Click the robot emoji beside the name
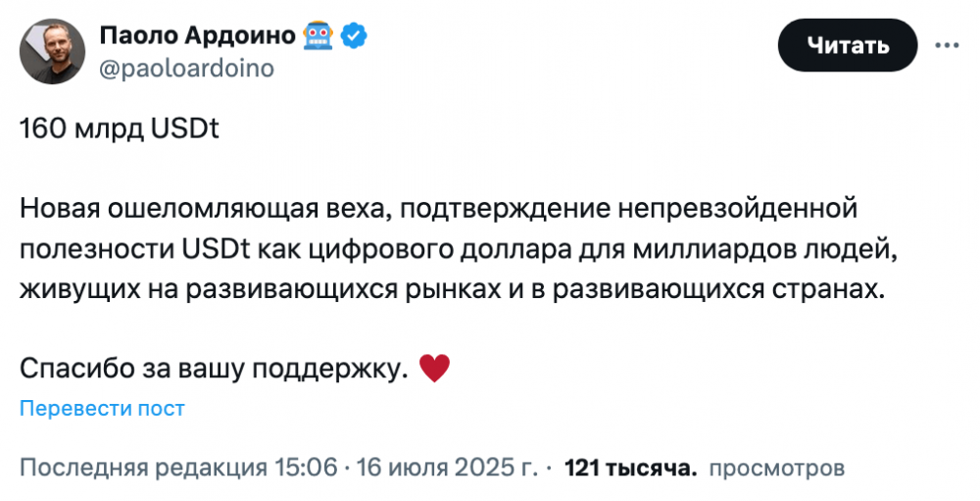The width and height of the screenshot is (980, 501). click(x=318, y=35)
